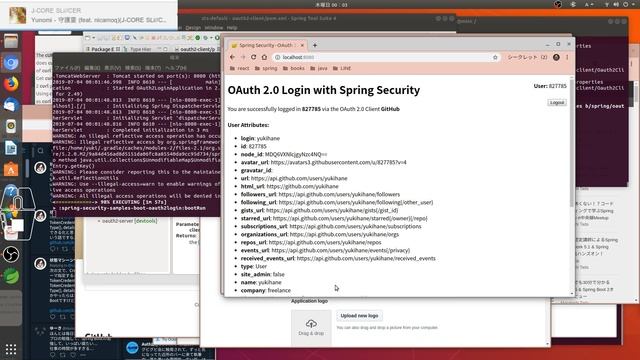Click the Logout button
640x360 pixels.
(x=557, y=102)
